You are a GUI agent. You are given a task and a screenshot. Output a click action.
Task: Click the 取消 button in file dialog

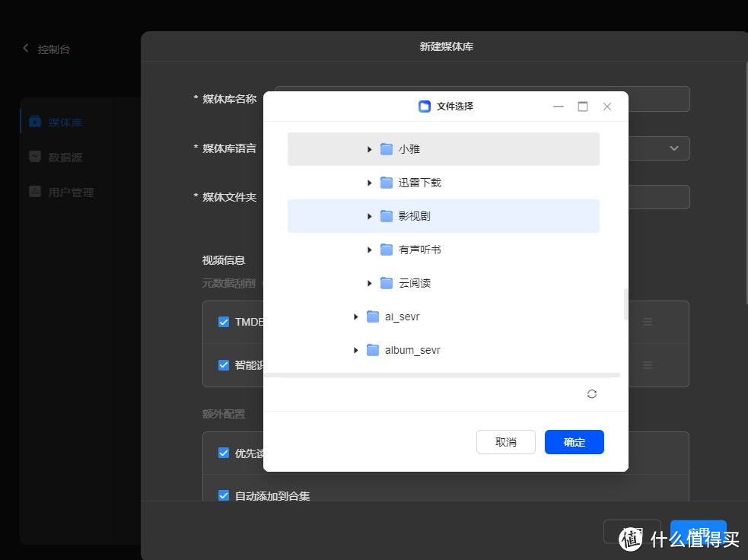click(506, 442)
